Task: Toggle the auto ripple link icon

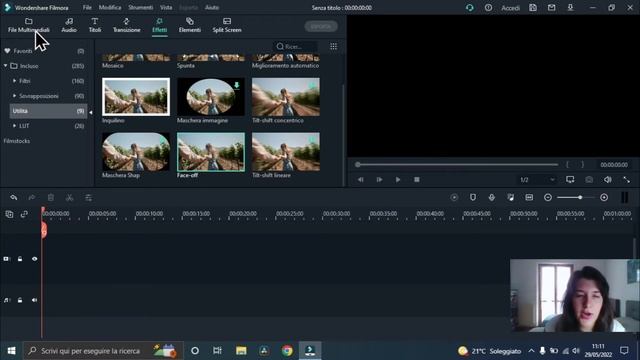Action: point(24,214)
